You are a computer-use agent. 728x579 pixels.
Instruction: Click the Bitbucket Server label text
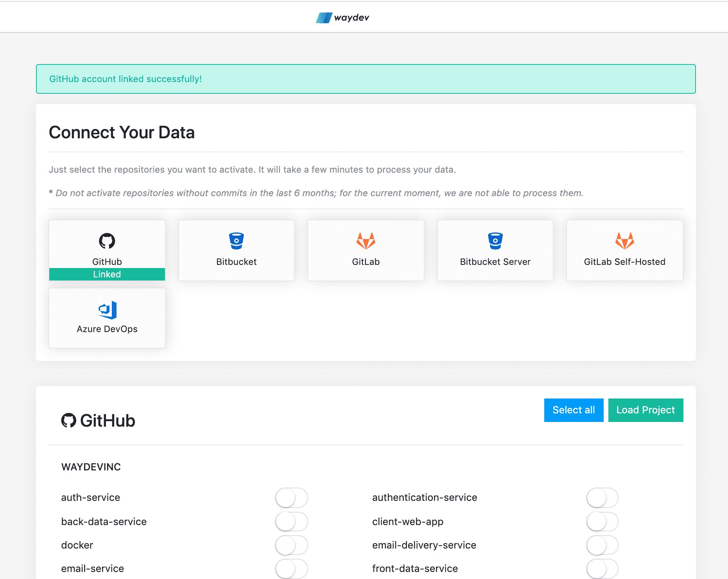click(495, 262)
